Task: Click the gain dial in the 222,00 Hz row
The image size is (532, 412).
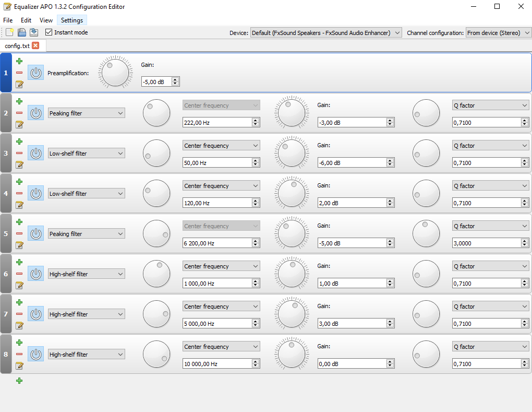Action: point(292,113)
